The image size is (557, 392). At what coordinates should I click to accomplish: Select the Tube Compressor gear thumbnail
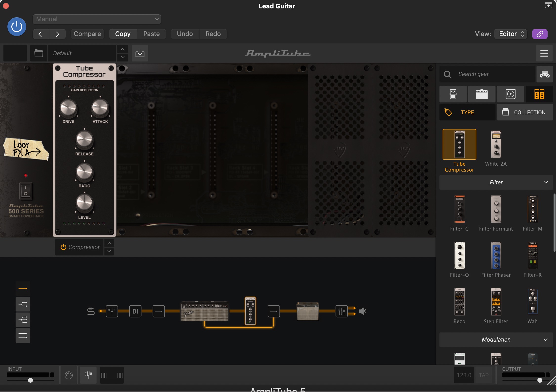[x=459, y=144]
